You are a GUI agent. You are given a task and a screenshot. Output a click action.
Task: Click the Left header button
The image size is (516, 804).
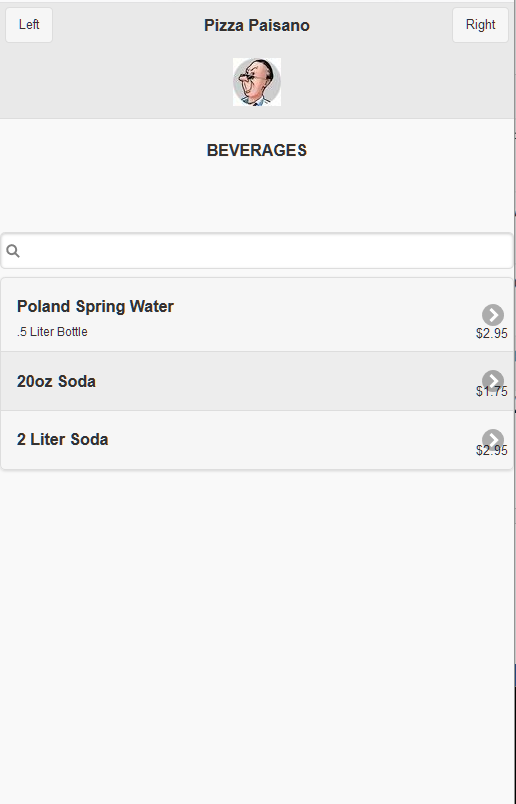pyautogui.click(x=29, y=25)
